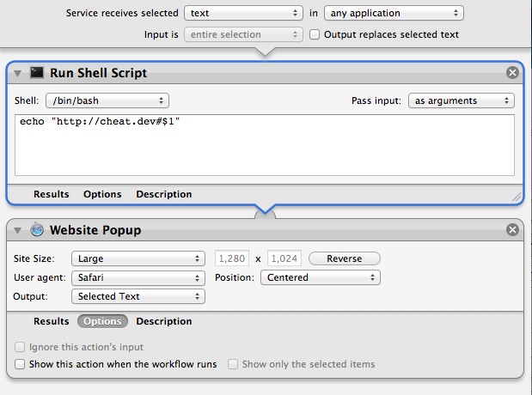Collapse the Website Popup action

point(18,230)
